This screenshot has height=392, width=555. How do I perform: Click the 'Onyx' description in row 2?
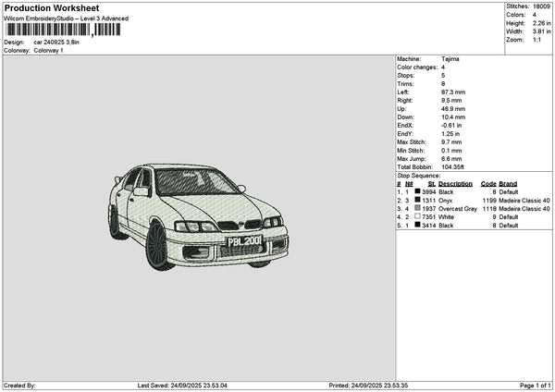(445, 201)
